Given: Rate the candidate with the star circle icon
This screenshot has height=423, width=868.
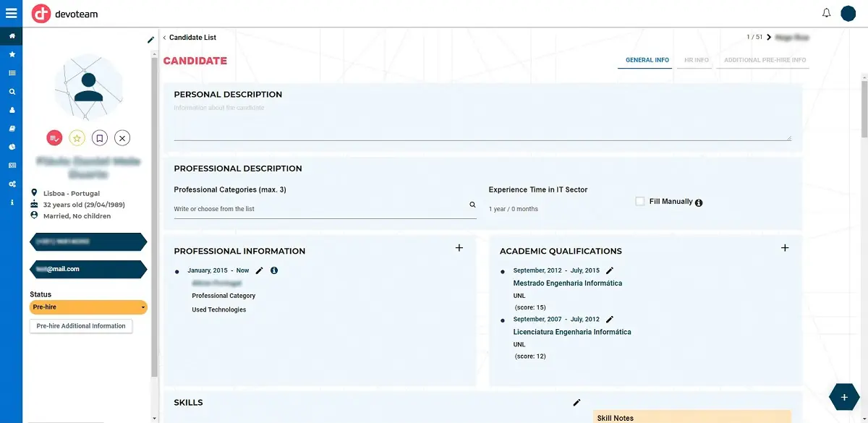Looking at the screenshot, I should click(77, 137).
